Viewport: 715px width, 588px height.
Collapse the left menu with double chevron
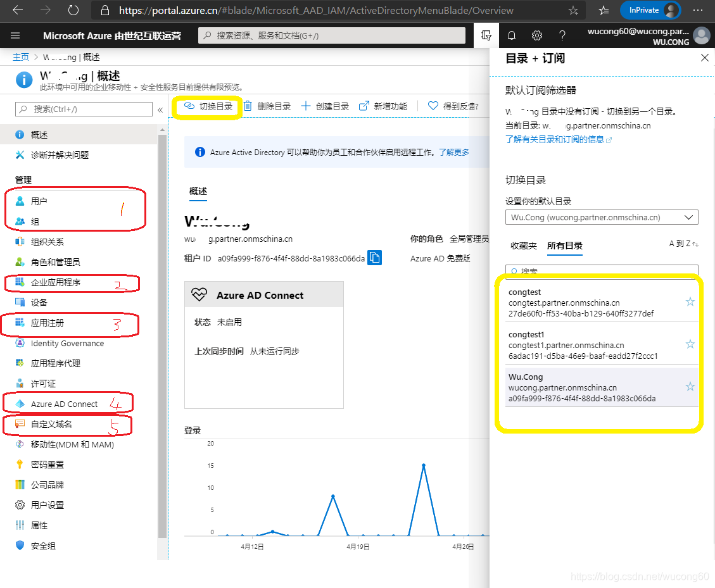tap(160, 110)
